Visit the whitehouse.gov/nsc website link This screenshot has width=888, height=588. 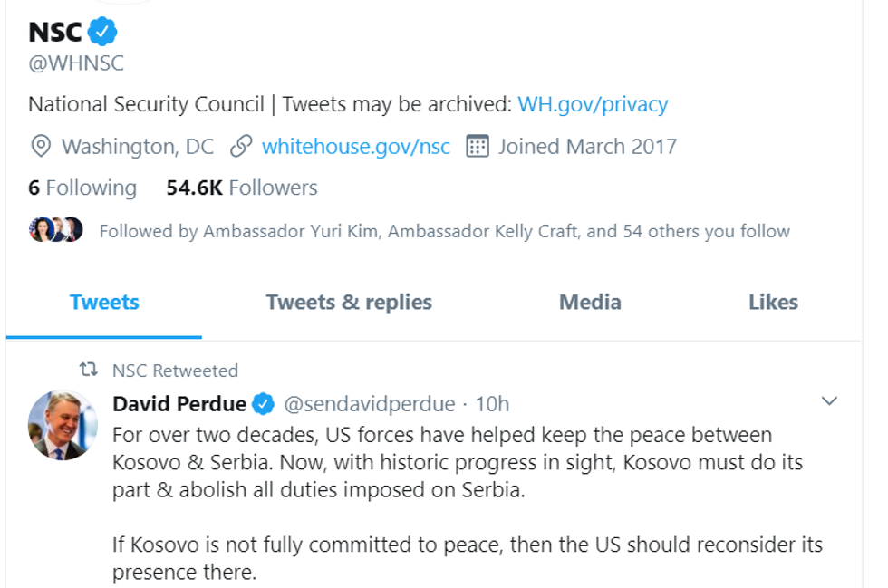[355, 146]
